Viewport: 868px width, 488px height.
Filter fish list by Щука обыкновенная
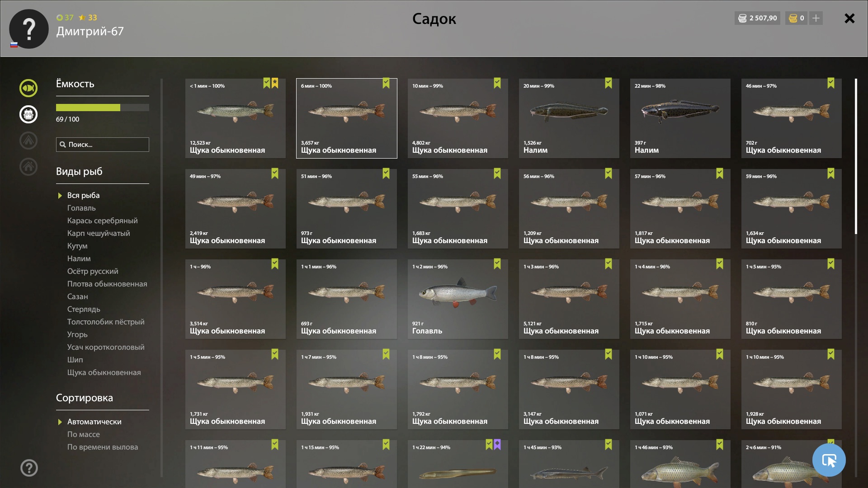(x=104, y=372)
